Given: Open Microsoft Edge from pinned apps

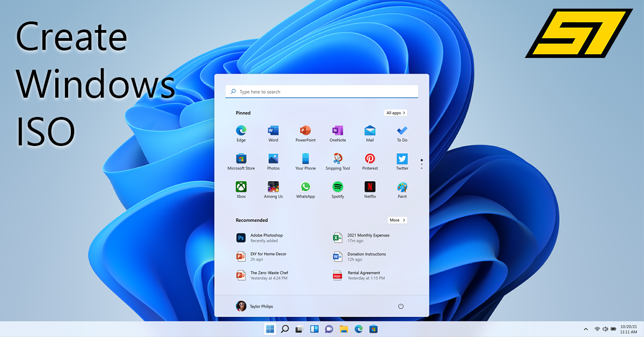Looking at the screenshot, I should tap(241, 130).
